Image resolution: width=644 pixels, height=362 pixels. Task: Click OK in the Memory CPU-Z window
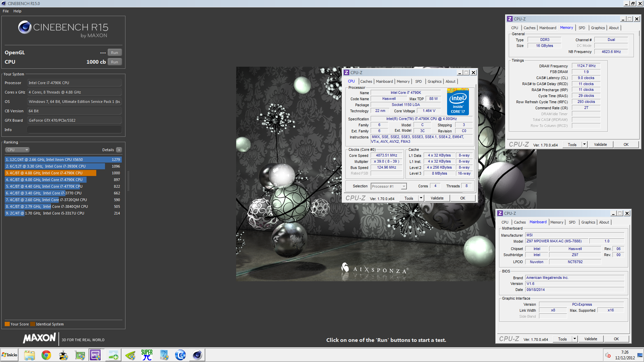pyautogui.click(x=626, y=145)
